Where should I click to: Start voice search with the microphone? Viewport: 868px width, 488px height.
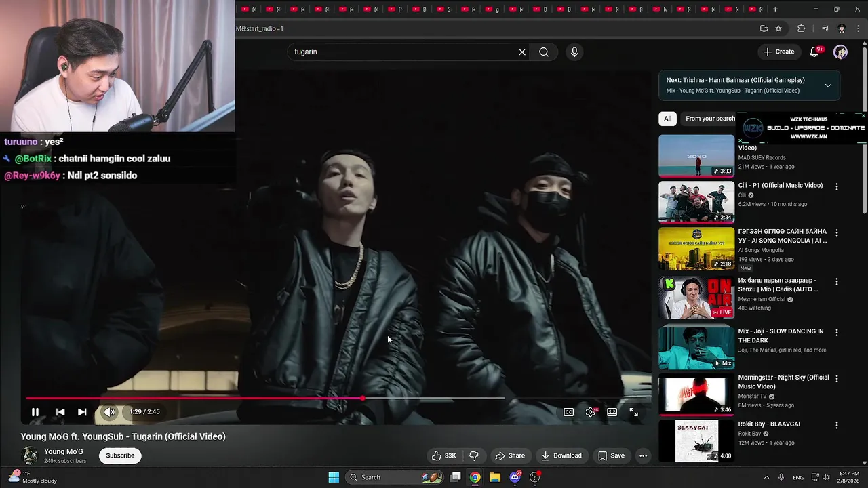574,52
